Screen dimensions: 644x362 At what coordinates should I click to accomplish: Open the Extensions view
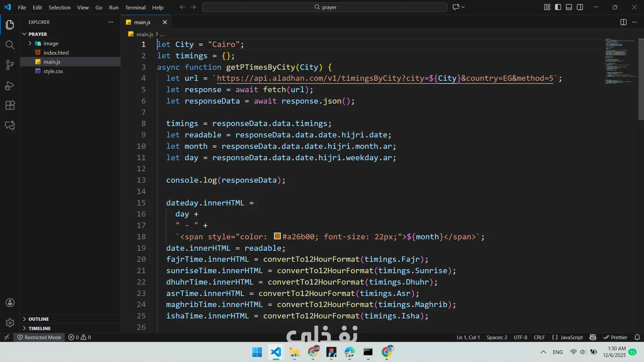(10, 105)
